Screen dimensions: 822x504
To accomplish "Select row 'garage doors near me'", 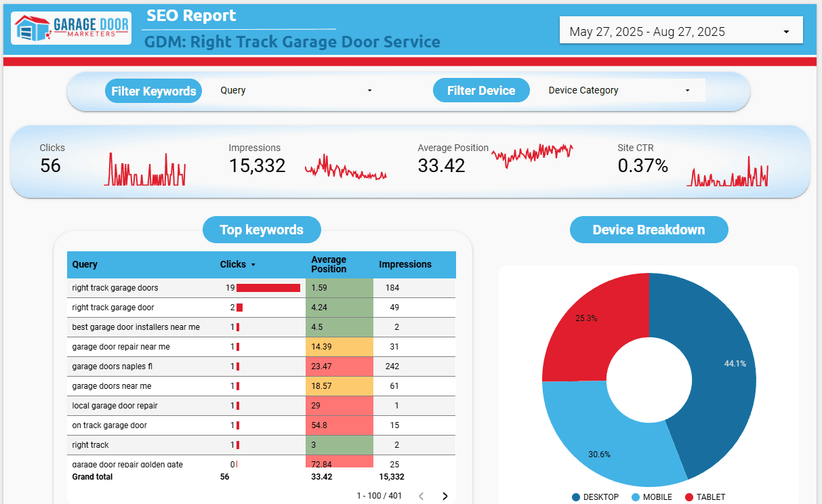I will (262, 386).
